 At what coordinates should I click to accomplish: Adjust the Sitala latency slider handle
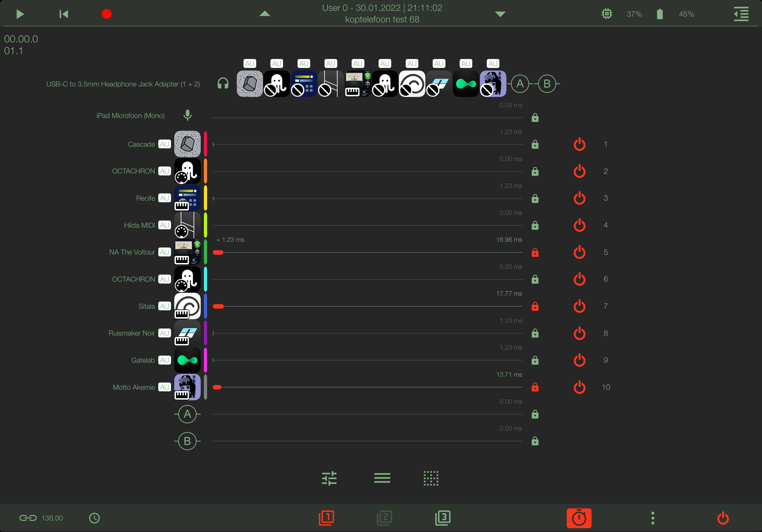click(x=218, y=306)
